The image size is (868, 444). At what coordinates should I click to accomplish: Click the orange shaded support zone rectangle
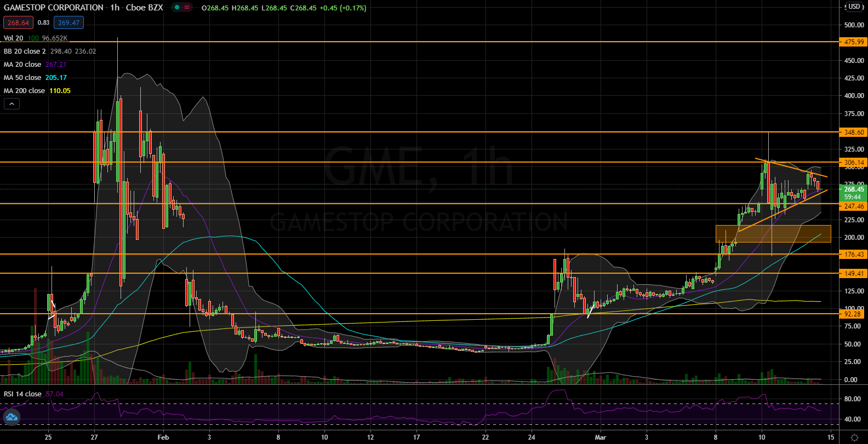pos(773,234)
